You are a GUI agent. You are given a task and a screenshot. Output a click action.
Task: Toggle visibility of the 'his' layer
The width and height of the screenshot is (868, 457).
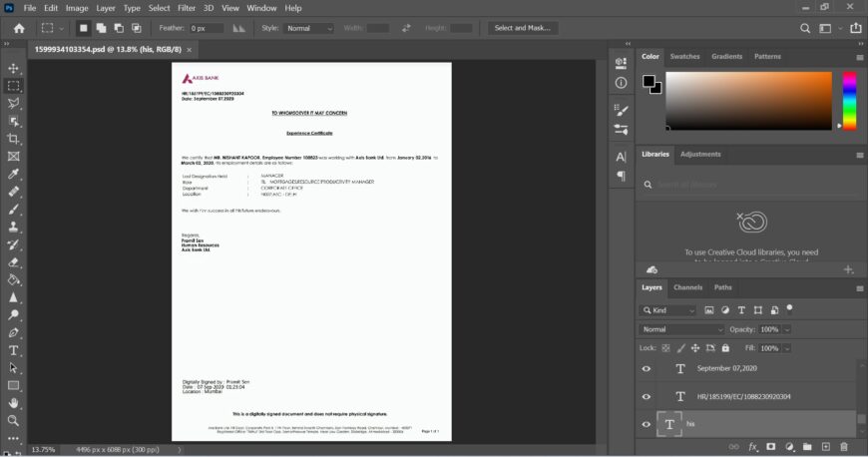647,424
